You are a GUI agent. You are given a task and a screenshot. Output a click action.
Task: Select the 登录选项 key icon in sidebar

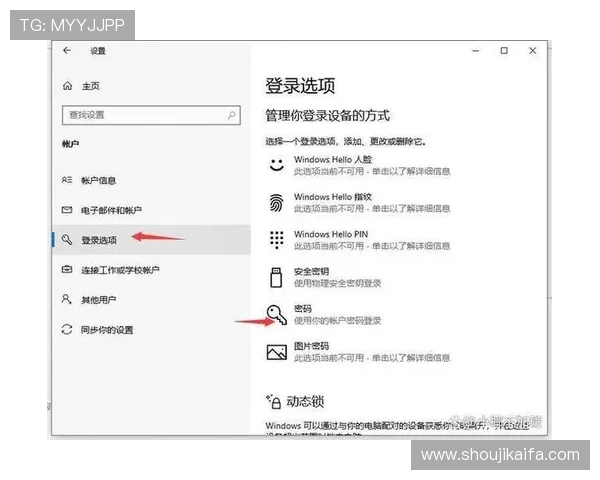pos(67,240)
